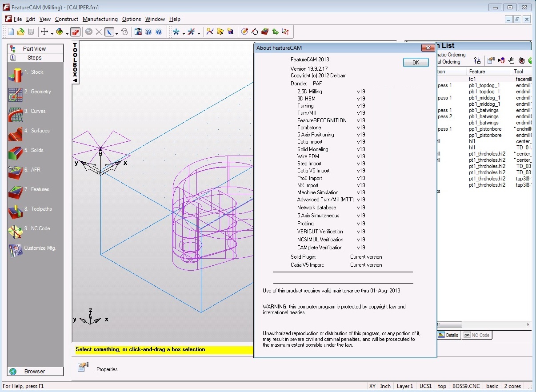Open the Construct menu
Screen dimensions: 536x392
(x=67, y=19)
